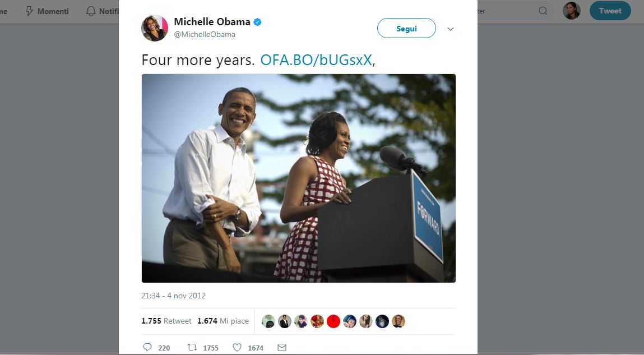Like the tweet with the heart icon
This screenshot has height=355, width=644.
(237, 348)
